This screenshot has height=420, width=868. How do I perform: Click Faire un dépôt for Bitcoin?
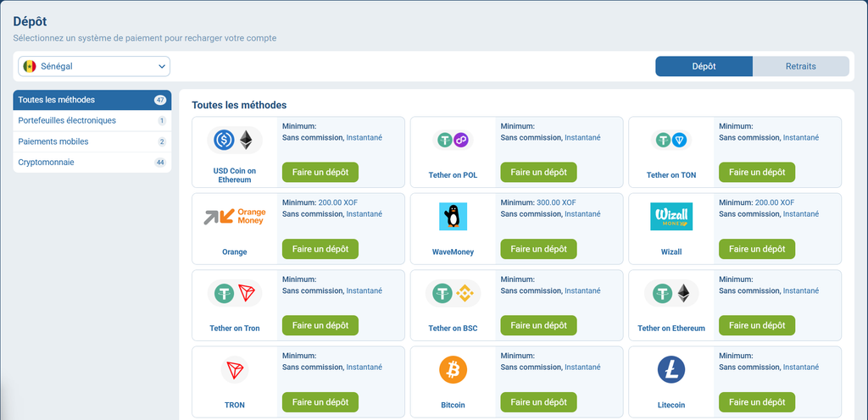538,401
